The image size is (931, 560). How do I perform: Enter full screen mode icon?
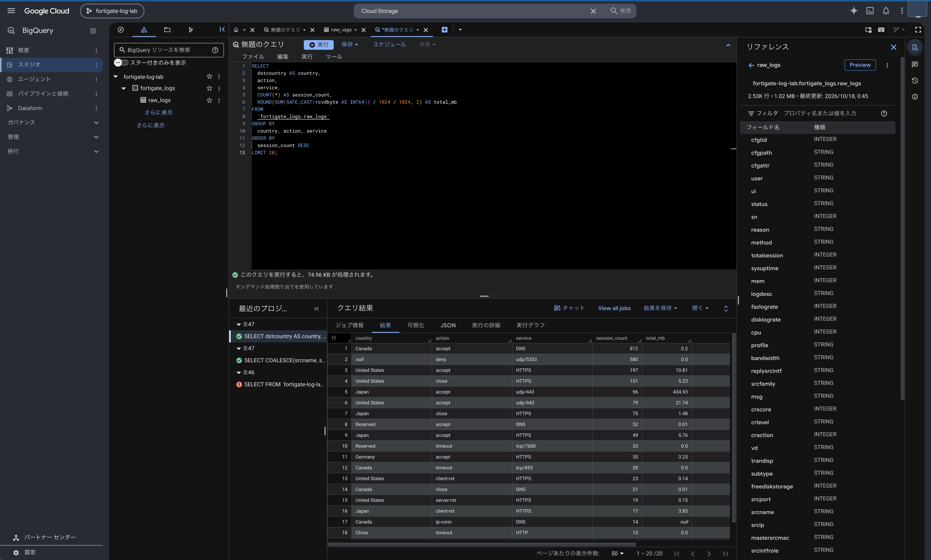(x=918, y=30)
